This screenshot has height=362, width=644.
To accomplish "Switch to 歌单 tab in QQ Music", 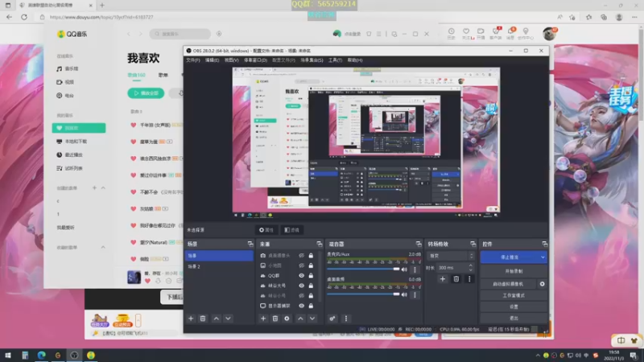I will pos(163,75).
